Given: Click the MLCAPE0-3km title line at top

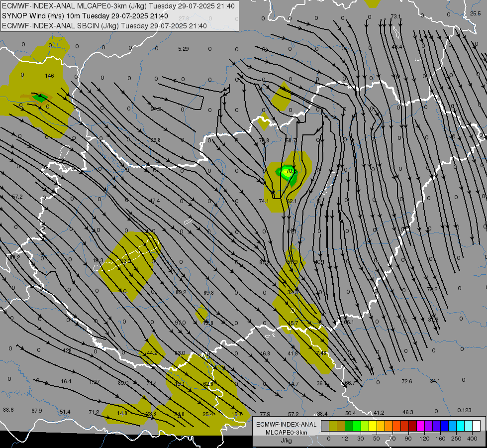Looking at the screenshot, I should (118, 6).
